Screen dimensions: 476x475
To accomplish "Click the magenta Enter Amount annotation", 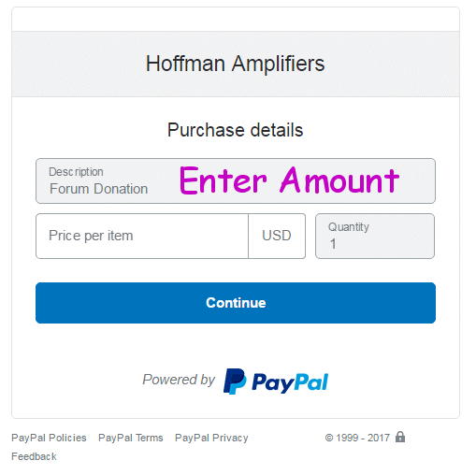I will 289,180.
